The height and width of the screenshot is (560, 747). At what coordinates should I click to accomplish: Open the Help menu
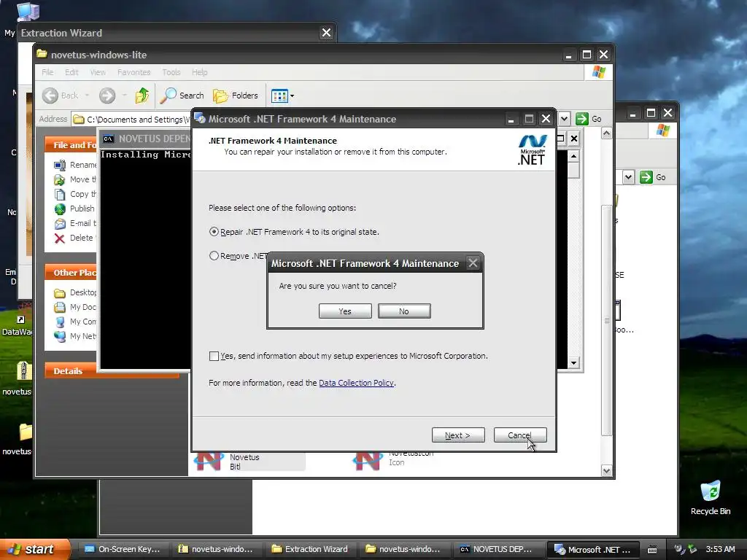point(200,72)
